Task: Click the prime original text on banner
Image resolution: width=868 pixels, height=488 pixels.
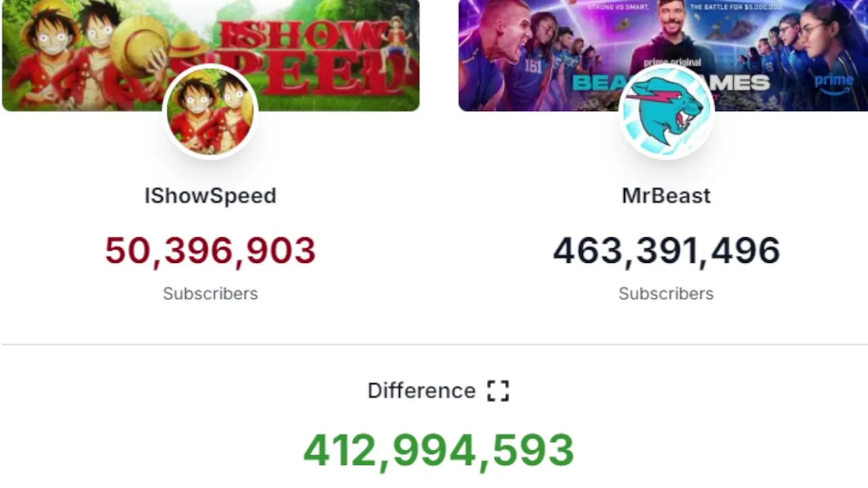Action: 673,62
